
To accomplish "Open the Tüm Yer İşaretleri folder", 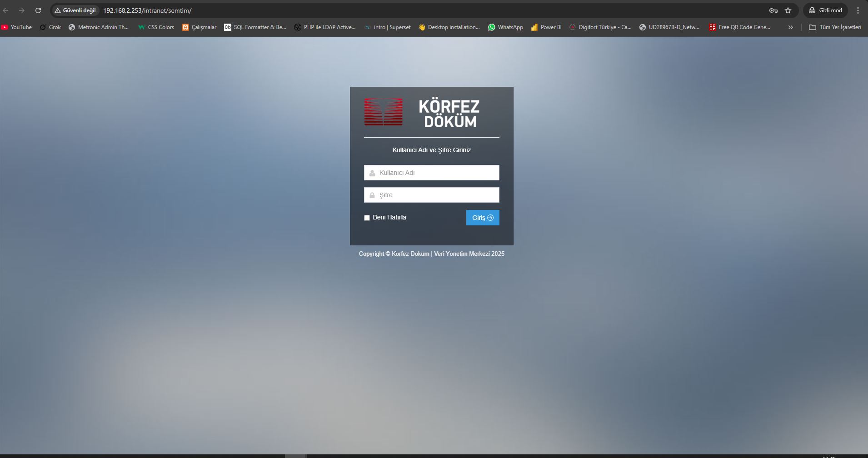I will (835, 27).
